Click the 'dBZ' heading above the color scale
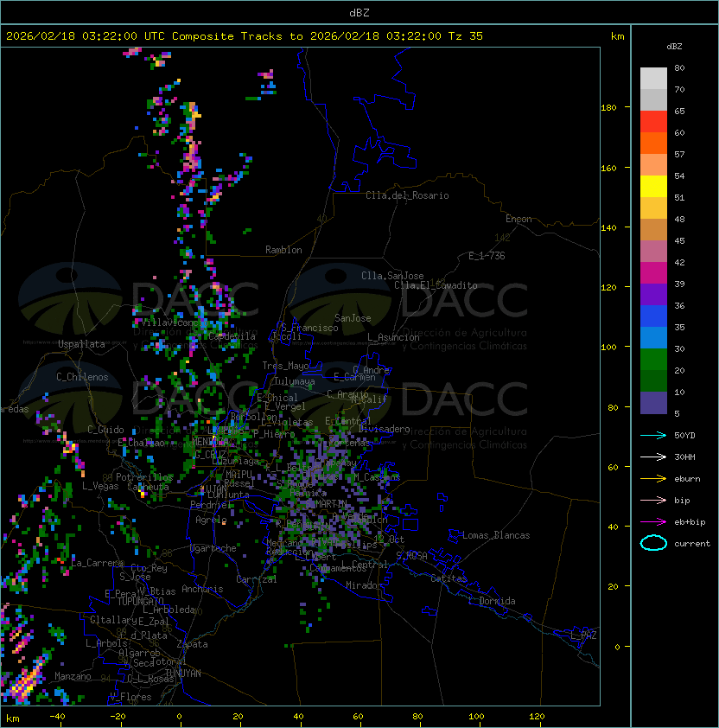Viewport: 719px width, 728px height. point(674,47)
